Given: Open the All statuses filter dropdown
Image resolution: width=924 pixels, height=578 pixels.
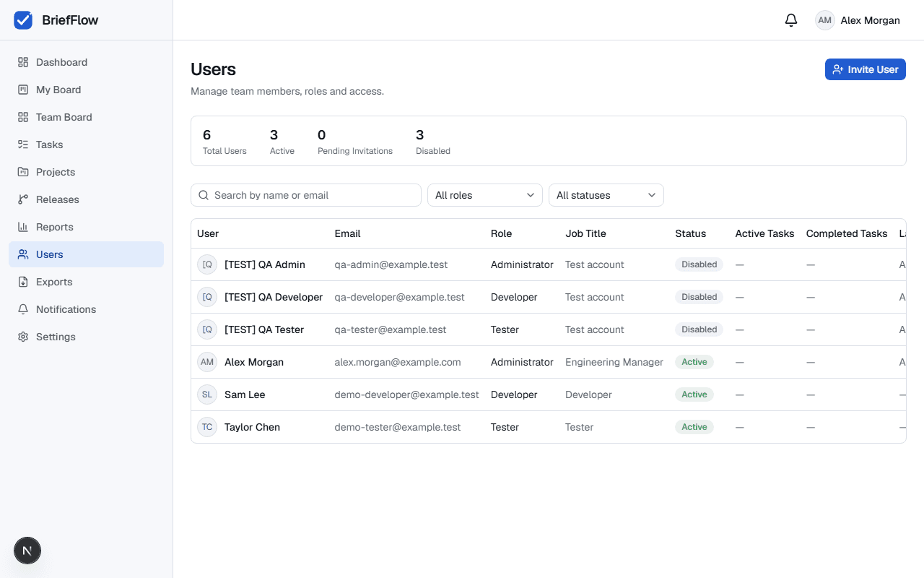Looking at the screenshot, I should coord(606,195).
